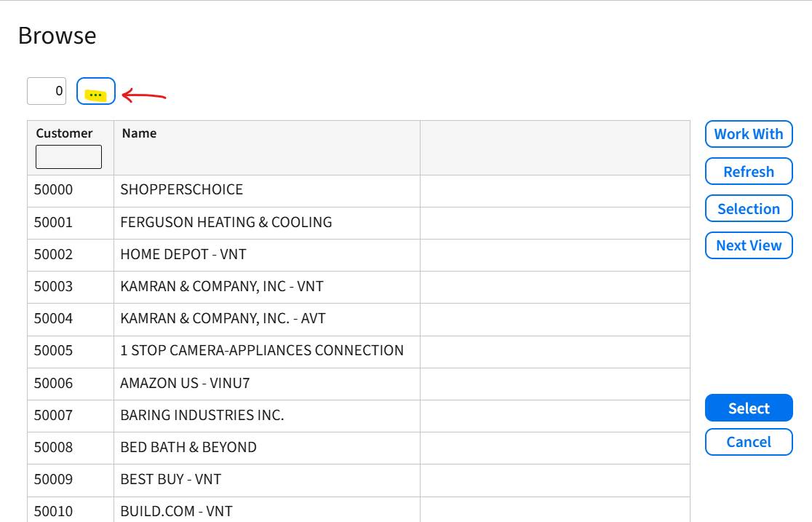Select customer number 50001
This screenshot has height=522, width=812.
(x=53, y=222)
